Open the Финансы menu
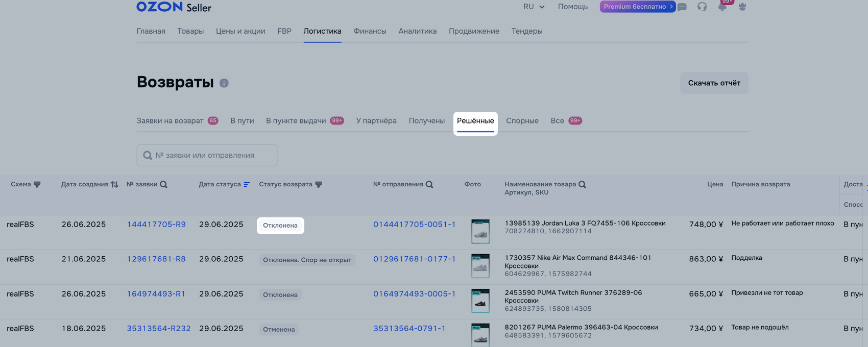This screenshot has width=868, height=347. (x=370, y=31)
